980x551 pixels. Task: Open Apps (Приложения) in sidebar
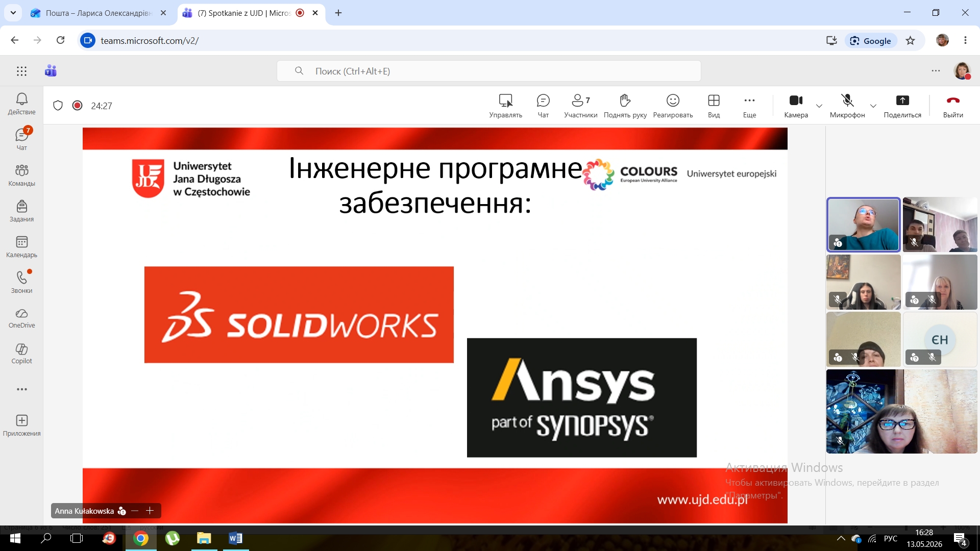click(x=21, y=425)
